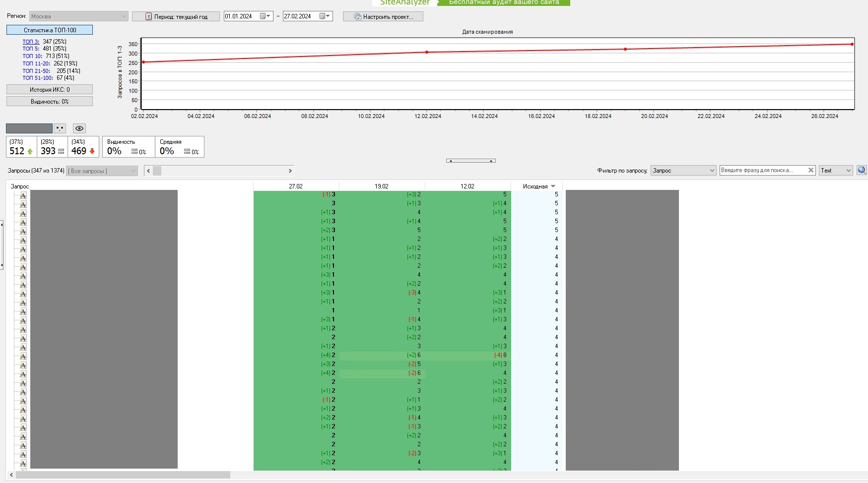The width and height of the screenshot is (868, 483).
Task: Sort by the Исходная column header arrow
Action: click(553, 186)
